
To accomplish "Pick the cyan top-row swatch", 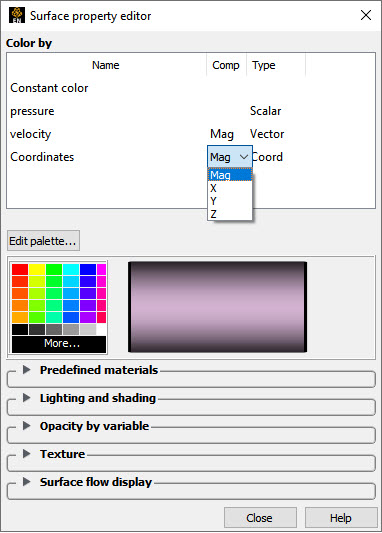I will [x=71, y=269].
